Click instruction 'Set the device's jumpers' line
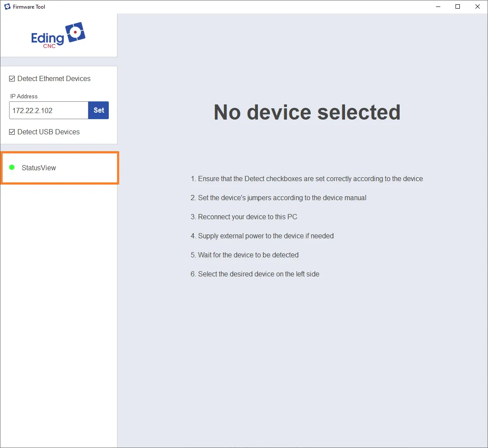 coord(278,198)
